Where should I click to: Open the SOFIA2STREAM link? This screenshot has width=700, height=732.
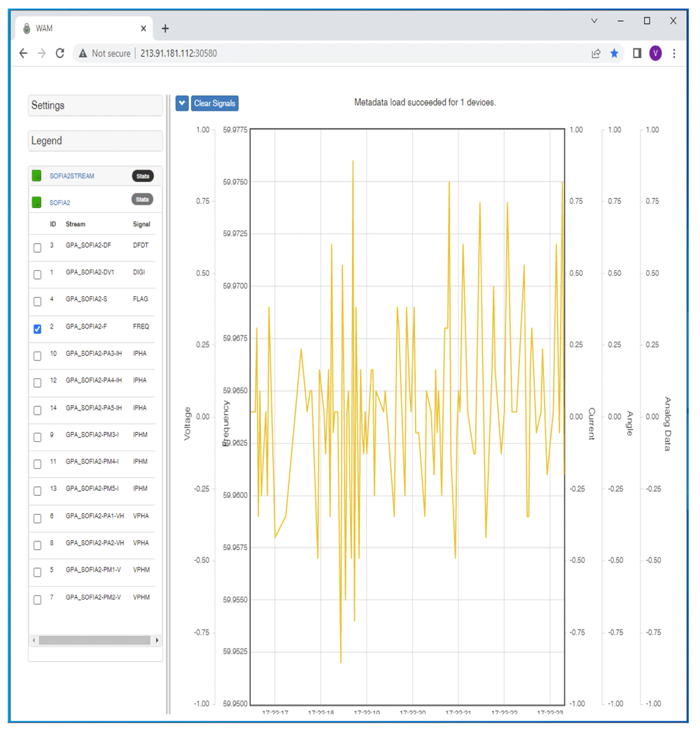[72, 176]
